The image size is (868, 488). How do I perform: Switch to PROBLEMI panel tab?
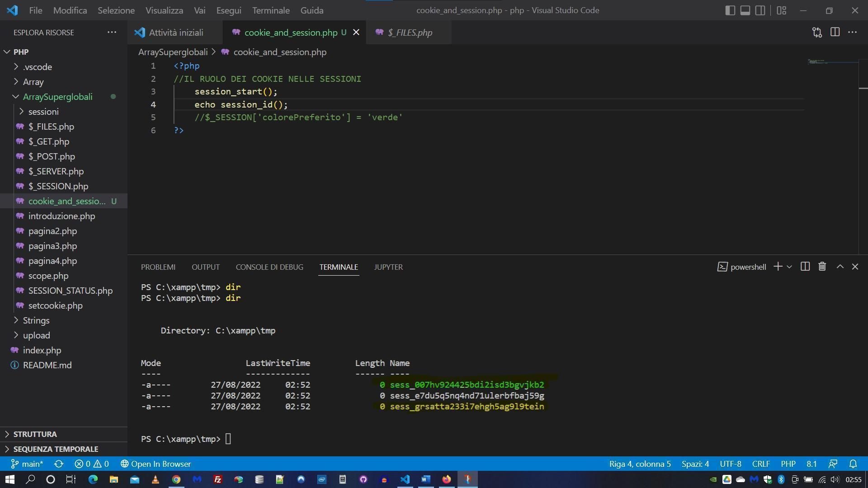pyautogui.click(x=158, y=267)
